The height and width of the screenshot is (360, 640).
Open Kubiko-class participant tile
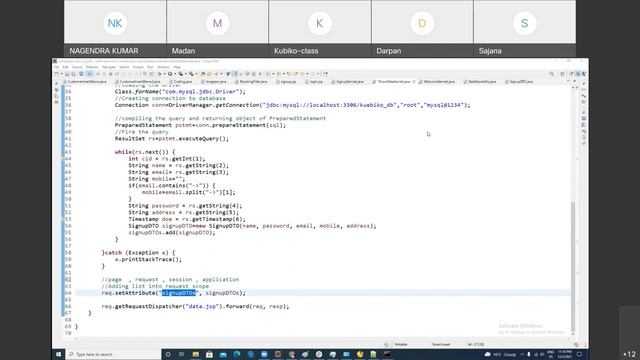click(x=320, y=29)
